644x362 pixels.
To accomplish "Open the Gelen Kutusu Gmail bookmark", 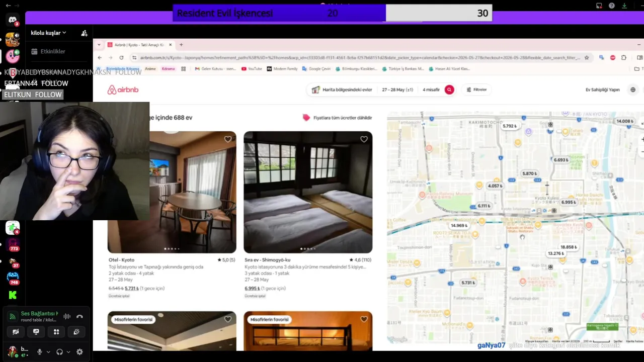I will (x=215, y=69).
